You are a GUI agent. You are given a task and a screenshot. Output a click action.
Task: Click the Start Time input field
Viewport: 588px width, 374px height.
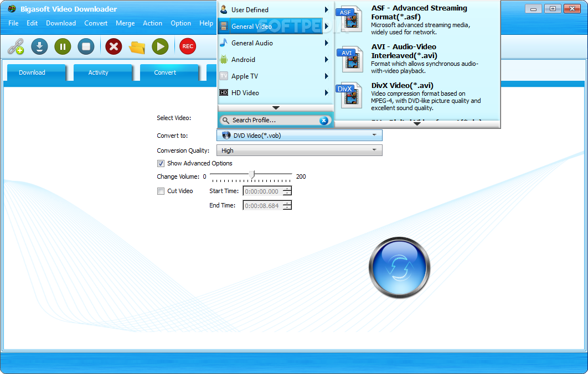pyautogui.click(x=263, y=191)
